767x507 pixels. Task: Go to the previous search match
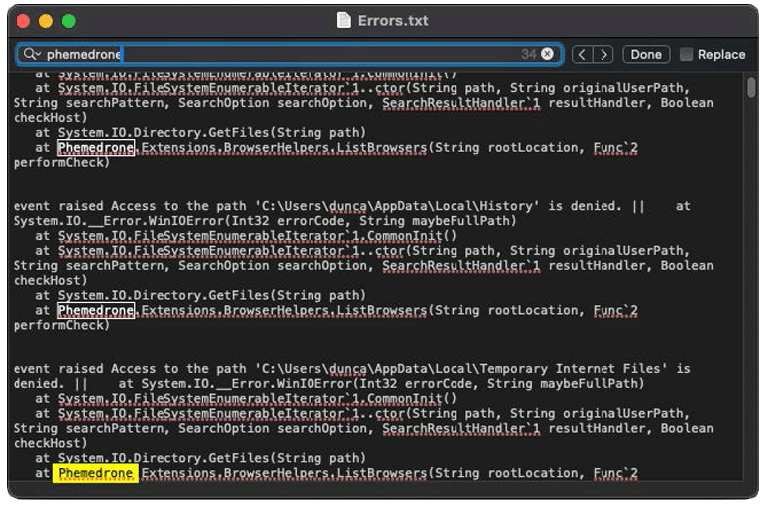point(581,54)
